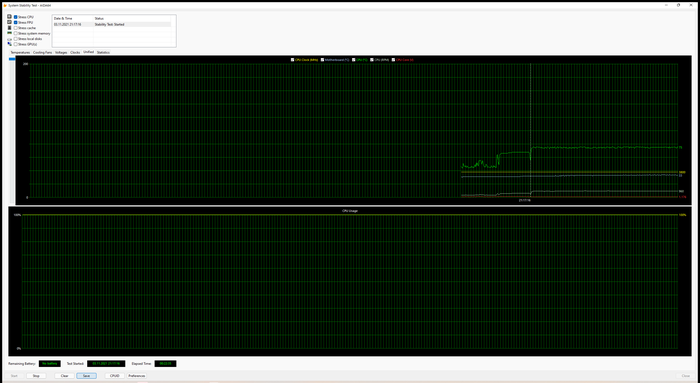700x383 pixels.
Task: Click the disk icon beside Stress local disks
Action: pyautogui.click(x=9, y=39)
